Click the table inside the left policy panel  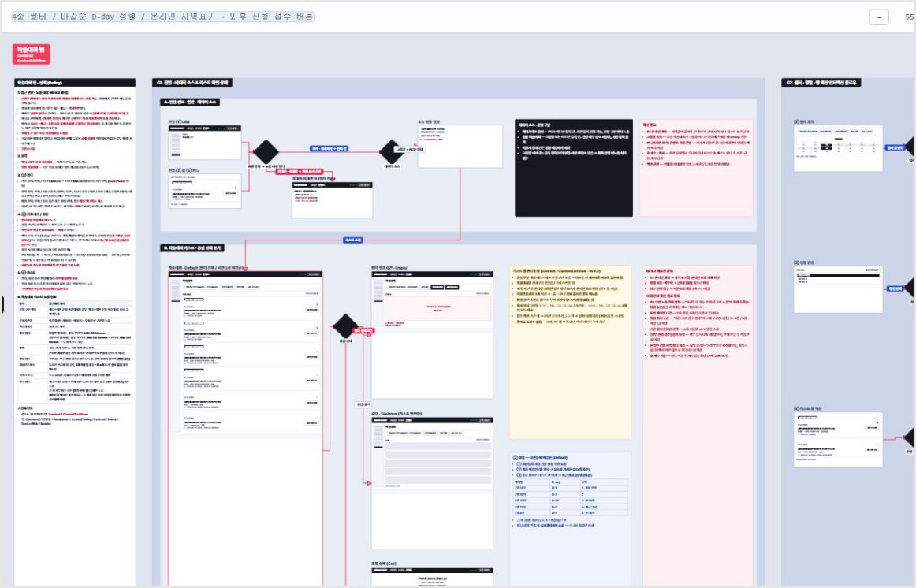75,352
